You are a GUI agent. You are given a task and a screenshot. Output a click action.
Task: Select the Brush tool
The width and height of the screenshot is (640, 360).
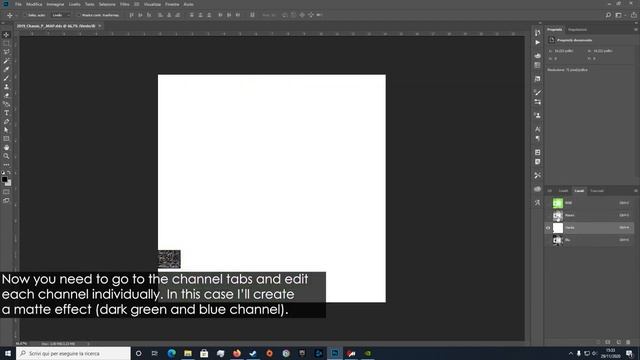pyautogui.click(x=6, y=78)
